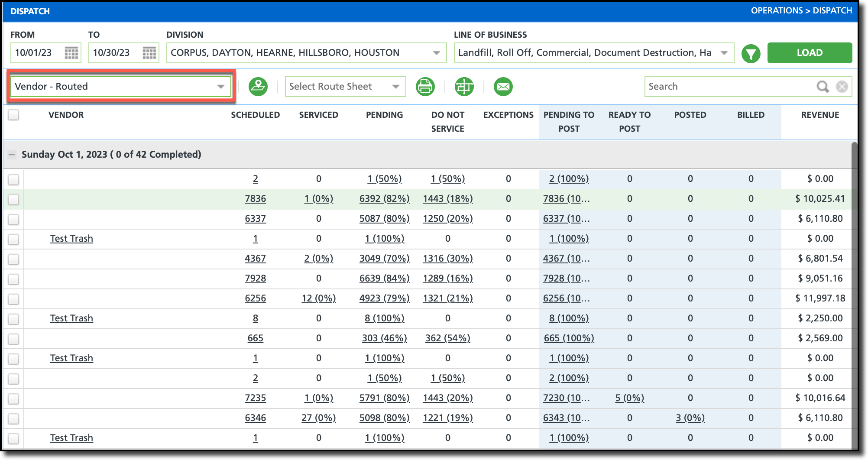Image resolution: width=868 pixels, height=460 pixels.
Task: Click the vertical scrollbar on the table
Action: 854,295
